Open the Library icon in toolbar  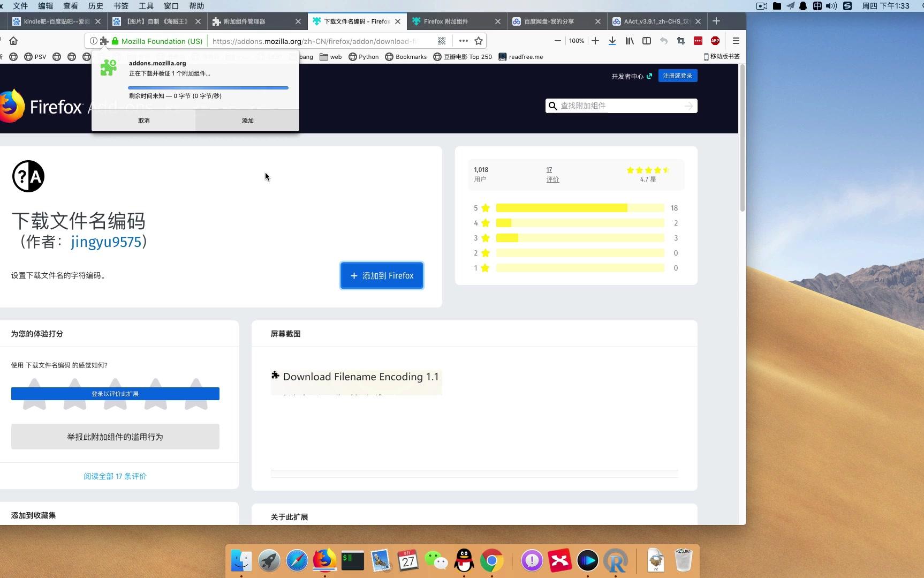tap(630, 41)
